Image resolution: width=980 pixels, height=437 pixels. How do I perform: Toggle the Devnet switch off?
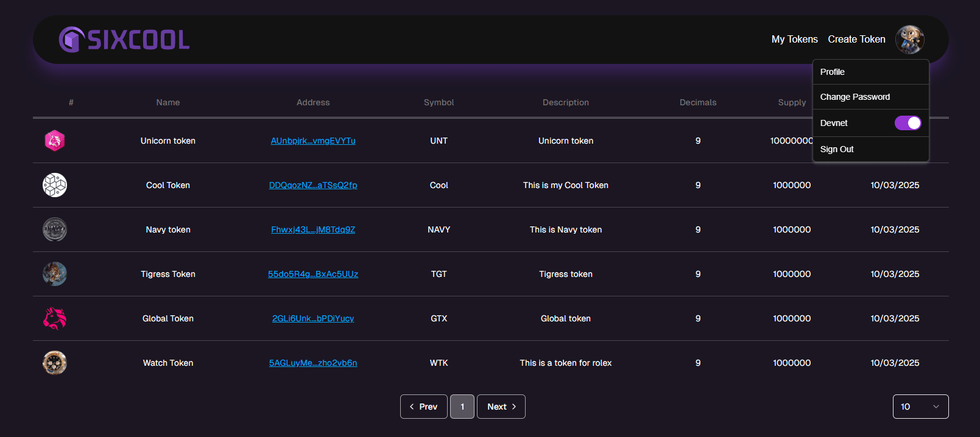click(x=908, y=123)
